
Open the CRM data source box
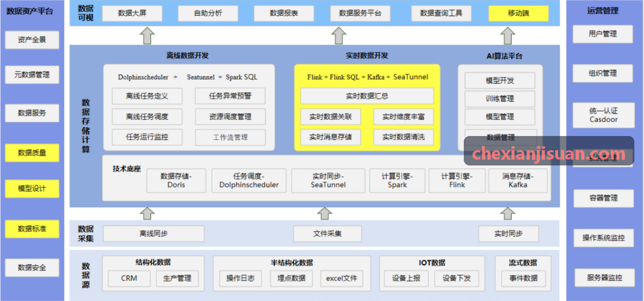pos(129,278)
